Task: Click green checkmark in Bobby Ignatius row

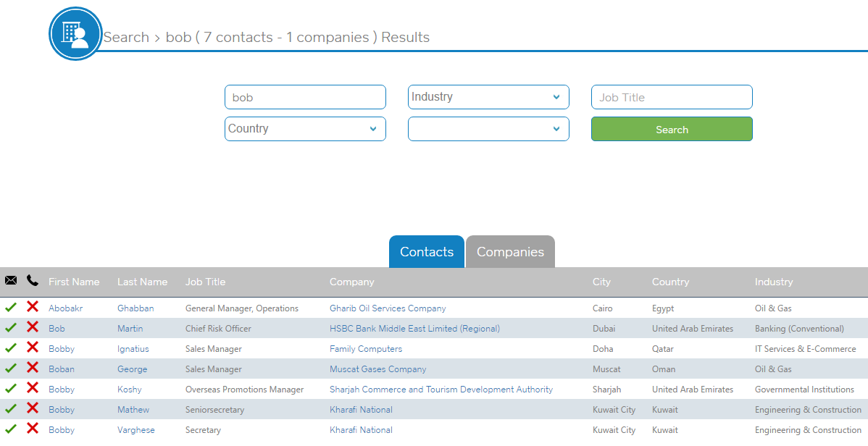Action: [x=11, y=348]
